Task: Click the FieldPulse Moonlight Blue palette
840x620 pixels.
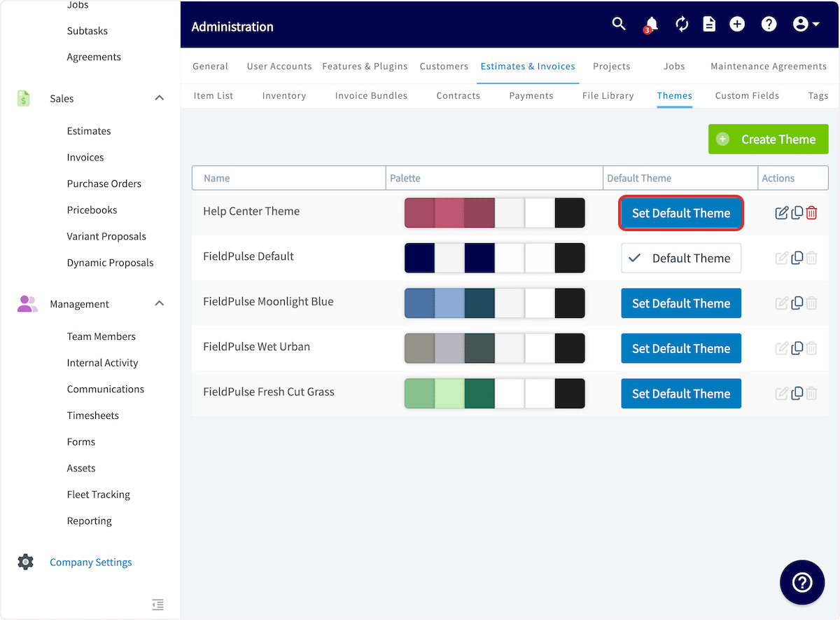Action: [x=494, y=303]
